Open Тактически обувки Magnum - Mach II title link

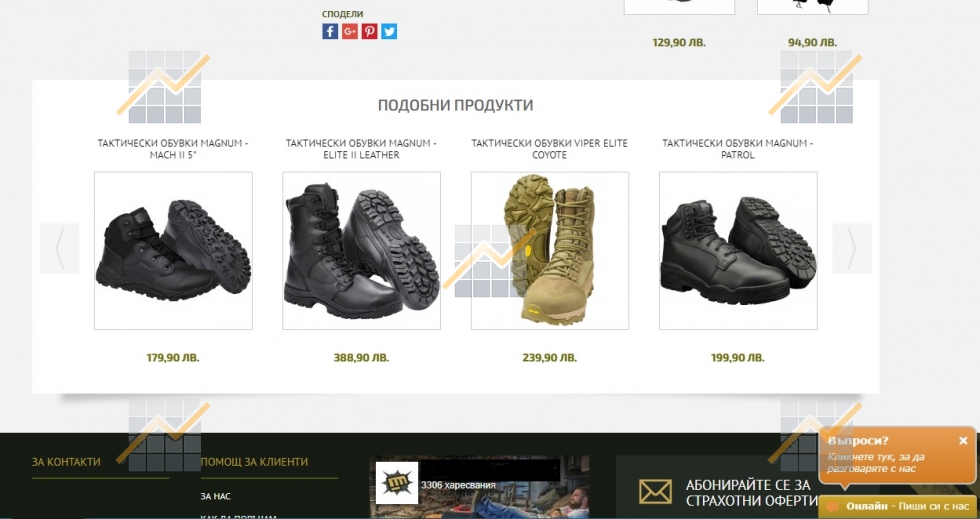(172, 149)
